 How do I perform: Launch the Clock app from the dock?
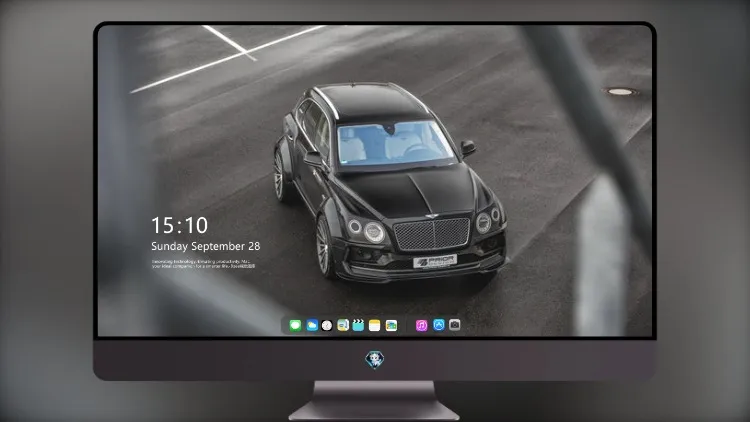point(327,325)
